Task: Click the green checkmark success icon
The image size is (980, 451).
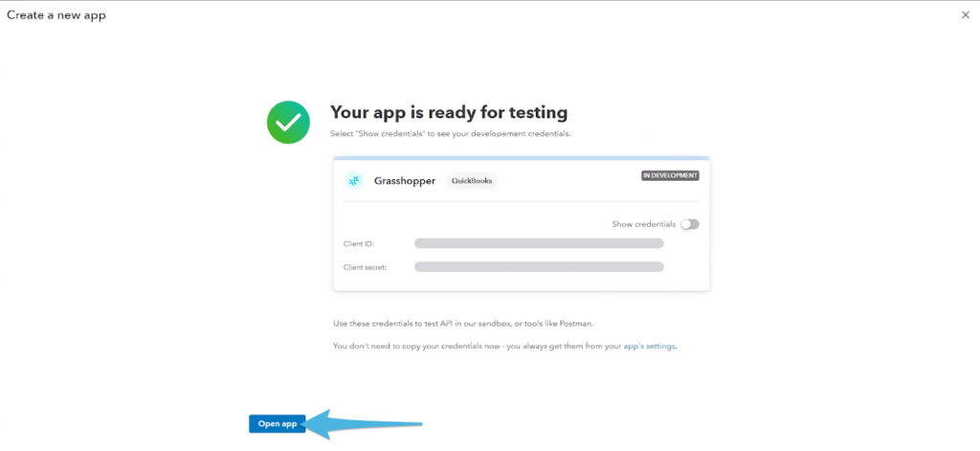Action: (288, 122)
